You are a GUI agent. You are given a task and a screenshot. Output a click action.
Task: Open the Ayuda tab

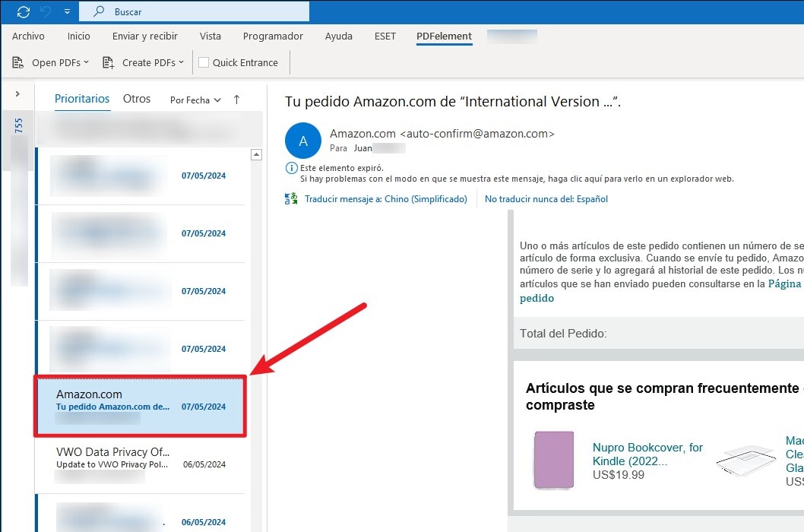tap(338, 36)
